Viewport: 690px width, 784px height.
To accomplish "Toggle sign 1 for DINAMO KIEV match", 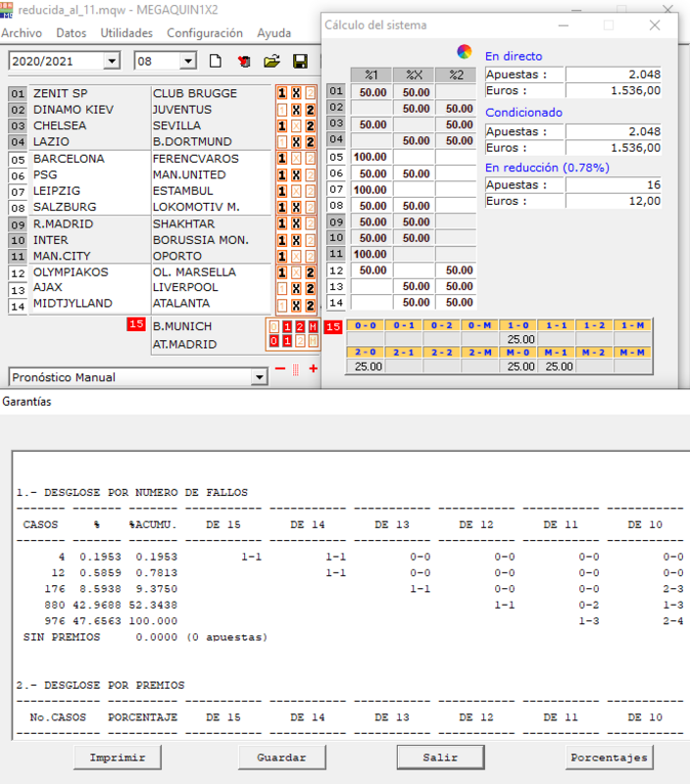I will pos(282,110).
